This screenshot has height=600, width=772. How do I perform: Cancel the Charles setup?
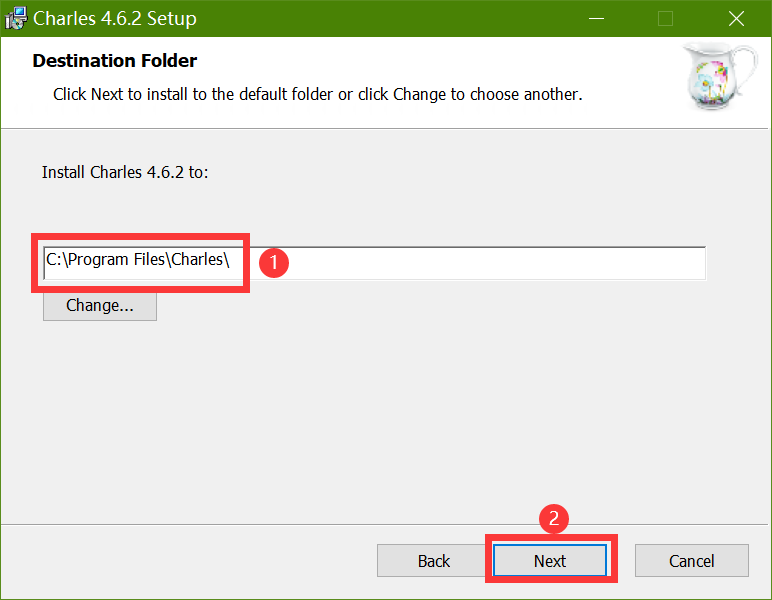691,560
